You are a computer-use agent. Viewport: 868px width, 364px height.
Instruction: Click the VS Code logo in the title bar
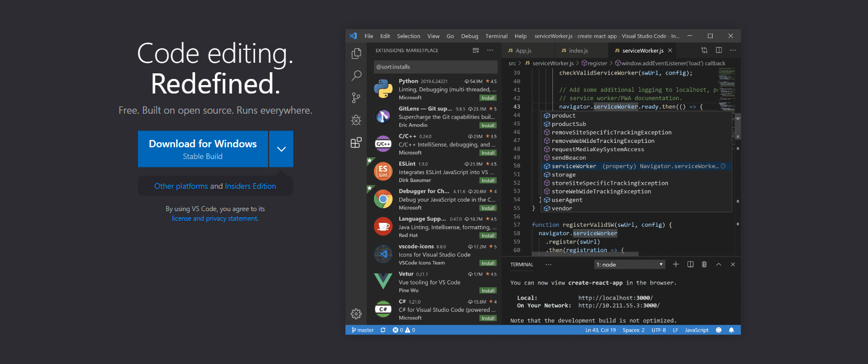(353, 36)
